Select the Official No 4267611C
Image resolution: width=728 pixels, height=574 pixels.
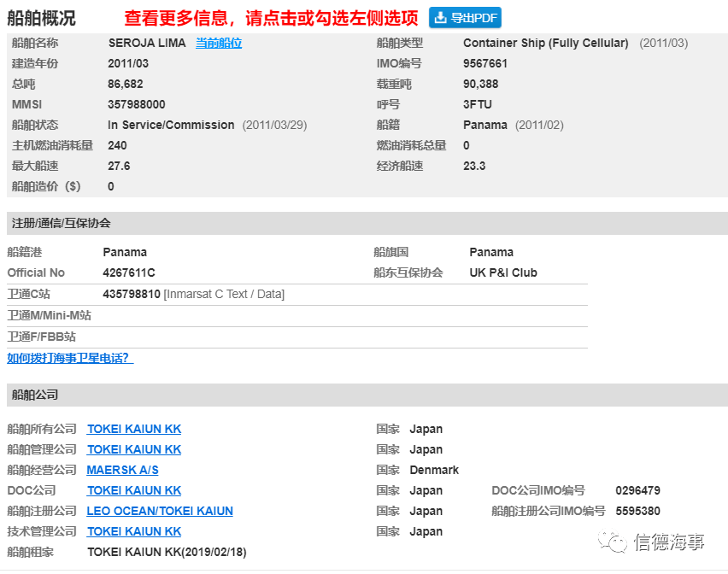(129, 272)
